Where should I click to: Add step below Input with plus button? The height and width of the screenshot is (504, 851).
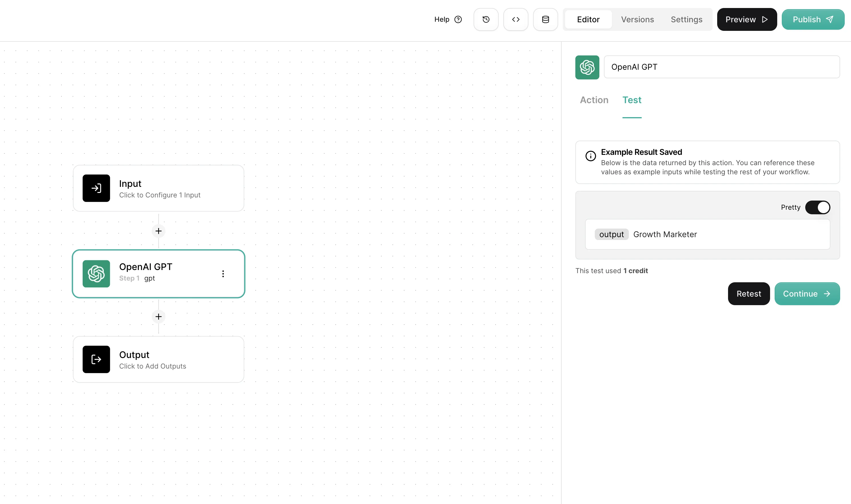pyautogui.click(x=158, y=231)
